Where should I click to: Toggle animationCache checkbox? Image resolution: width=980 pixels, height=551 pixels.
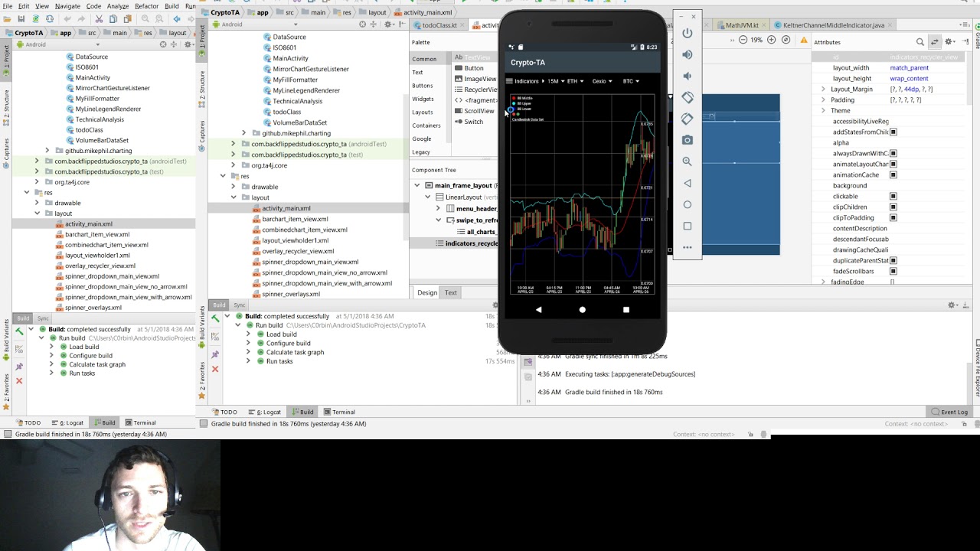coord(893,175)
